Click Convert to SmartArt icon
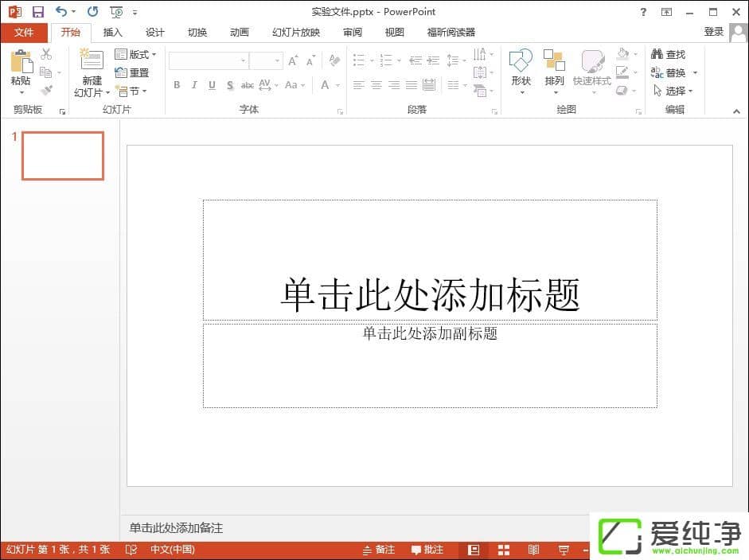This screenshot has width=749, height=560. point(480,90)
